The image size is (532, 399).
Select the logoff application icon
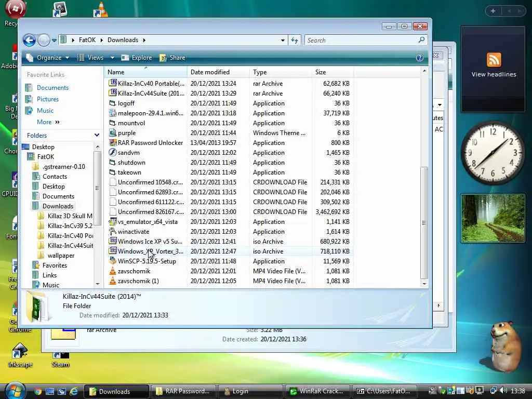113,103
